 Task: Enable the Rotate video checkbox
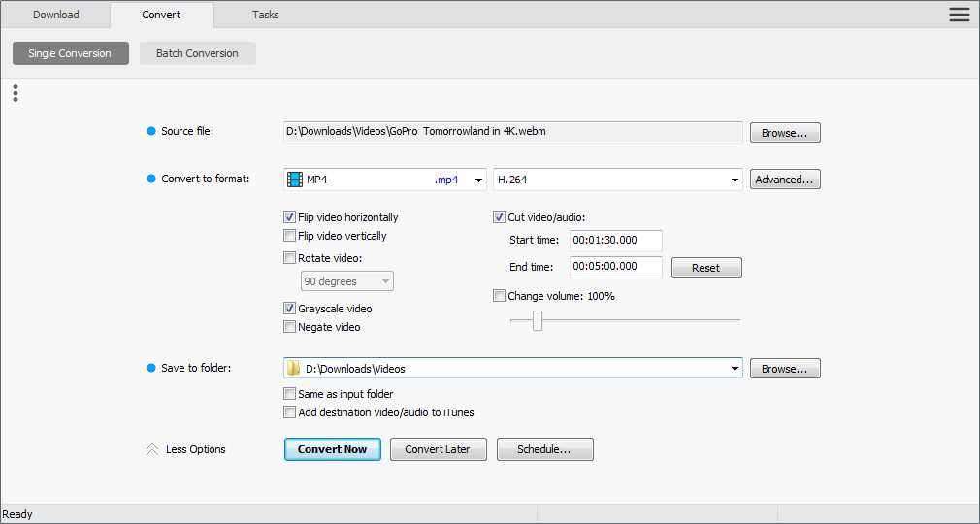289,258
